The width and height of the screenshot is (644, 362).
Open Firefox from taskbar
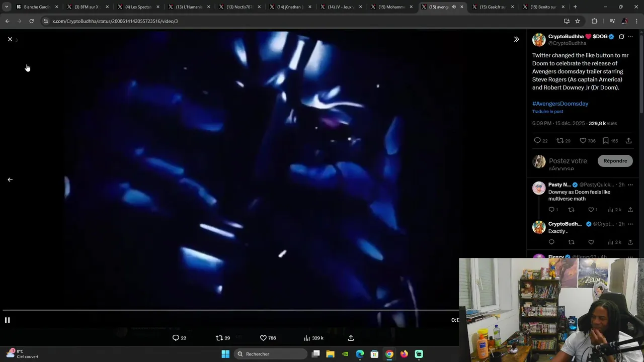pos(404,354)
